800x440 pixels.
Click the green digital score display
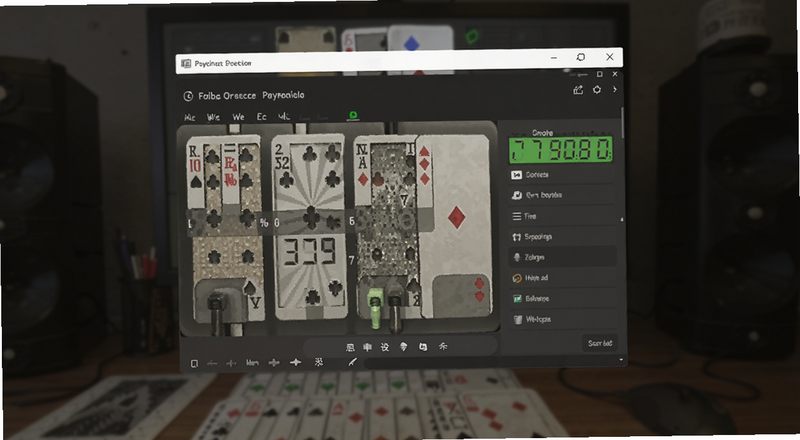[x=561, y=150]
